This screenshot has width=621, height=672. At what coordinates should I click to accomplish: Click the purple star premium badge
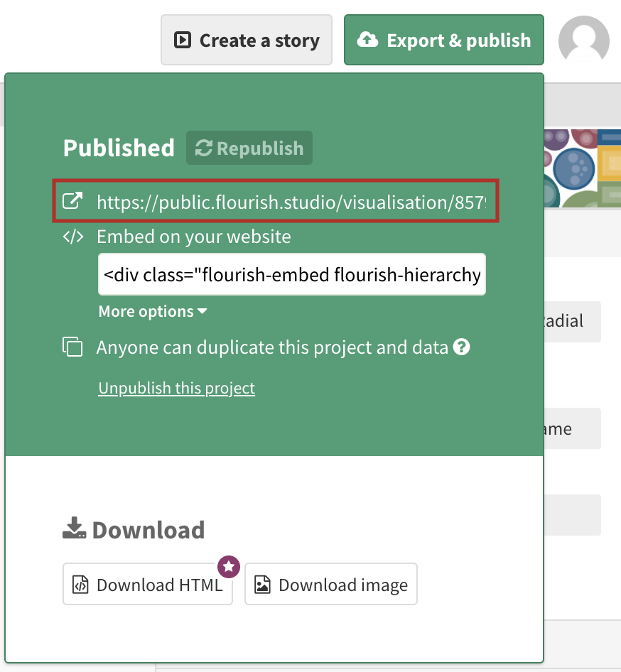click(228, 567)
